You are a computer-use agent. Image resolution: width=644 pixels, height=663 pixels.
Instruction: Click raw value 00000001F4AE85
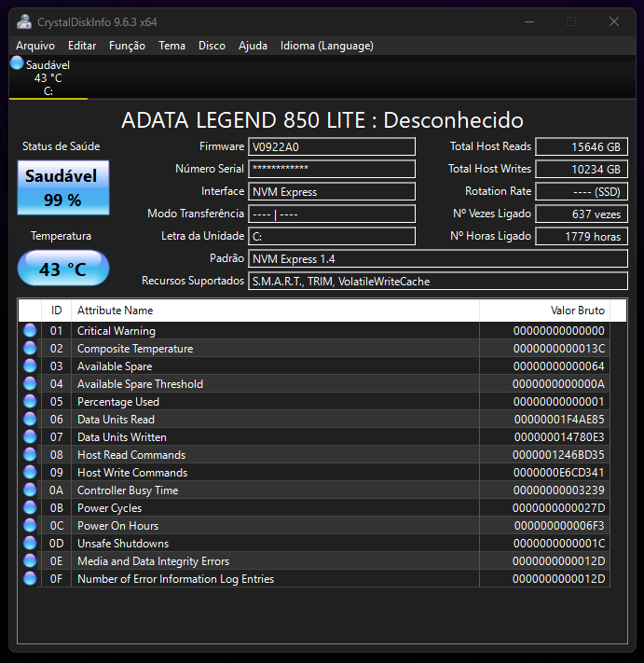[559, 420]
